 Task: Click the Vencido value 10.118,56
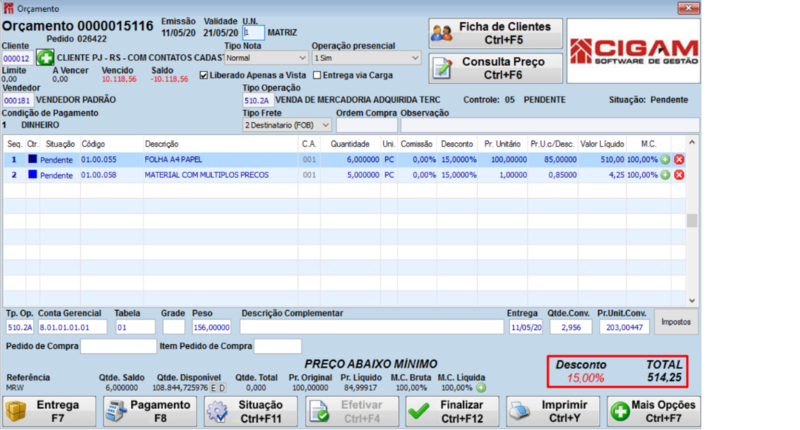click(119, 79)
